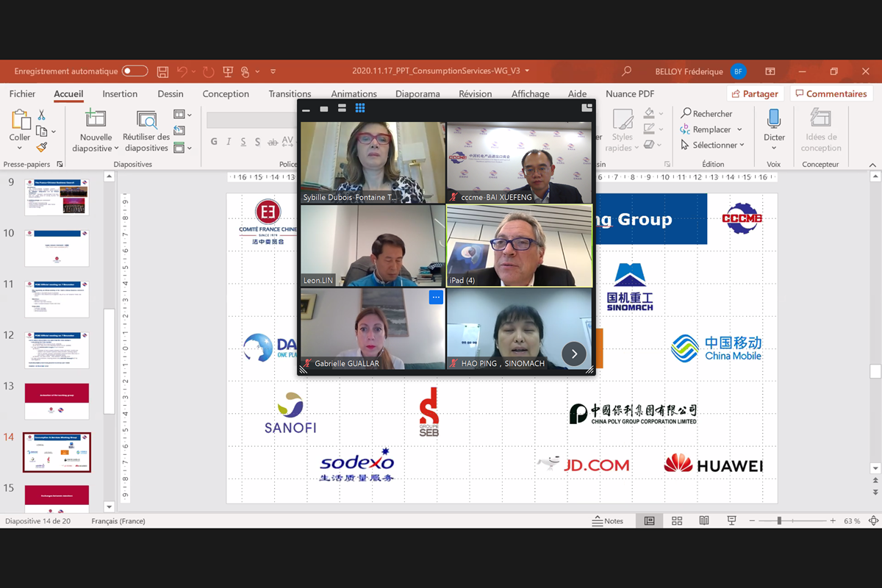
Task: Select the Accueil tab
Action: [x=68, y=94]
